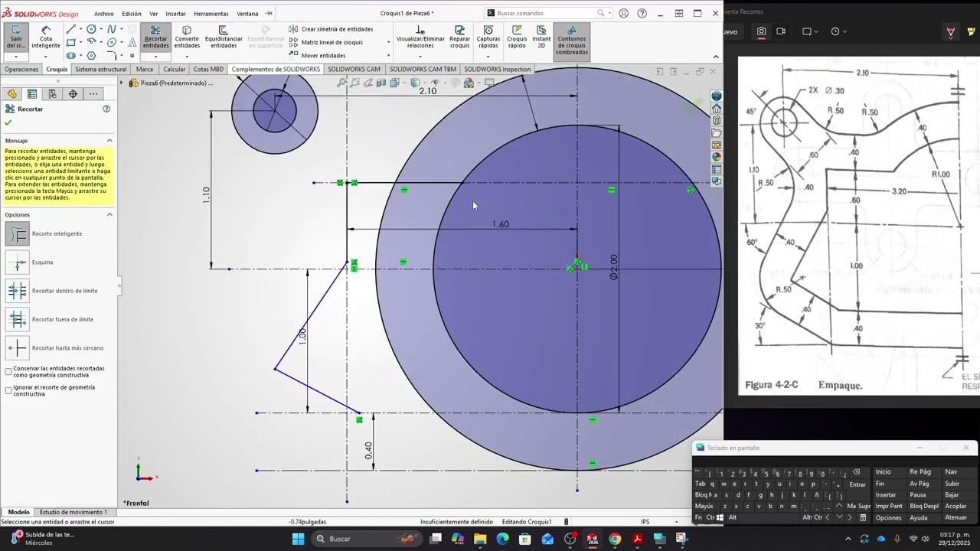Image resolution: width=980 pixels, height=551 pixels.
Task: Open Visualizar/Eliminar relaciones dropdown arrow
Action: [x=420, y=57]
